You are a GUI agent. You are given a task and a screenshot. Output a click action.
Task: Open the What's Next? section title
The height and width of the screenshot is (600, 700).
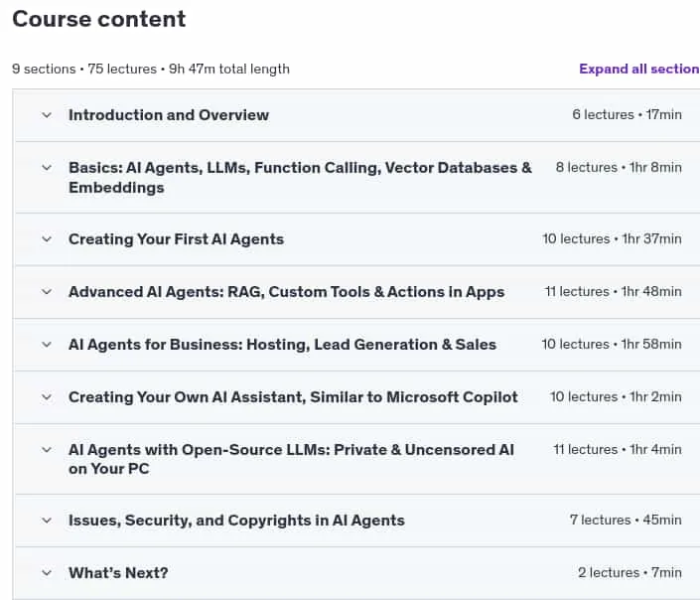pyautogui.click(x=118, y=573)
